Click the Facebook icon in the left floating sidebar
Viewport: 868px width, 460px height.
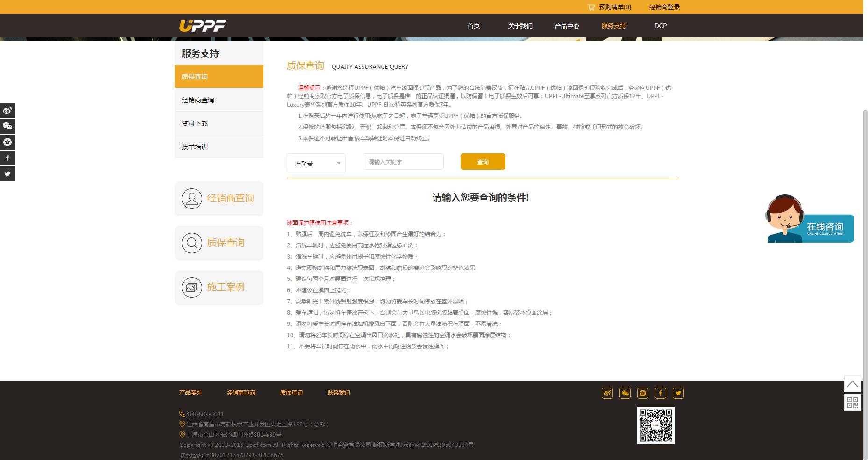pyautogui.click(x=7, y=158)
